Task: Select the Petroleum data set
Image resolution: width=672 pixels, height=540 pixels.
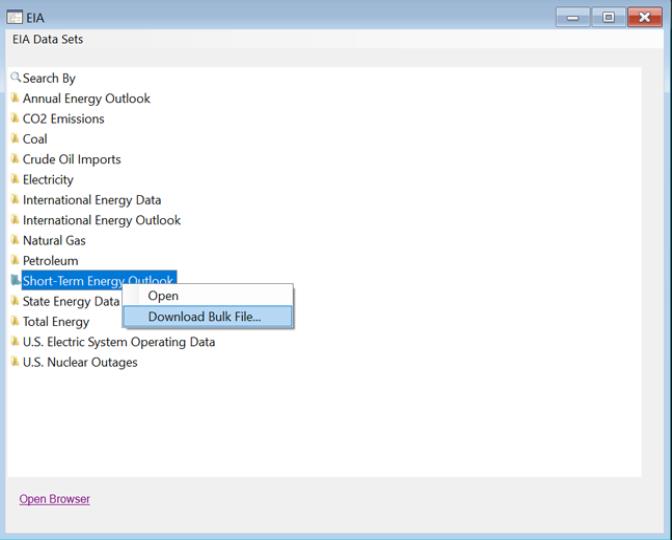Action: (x=50, y=261)
